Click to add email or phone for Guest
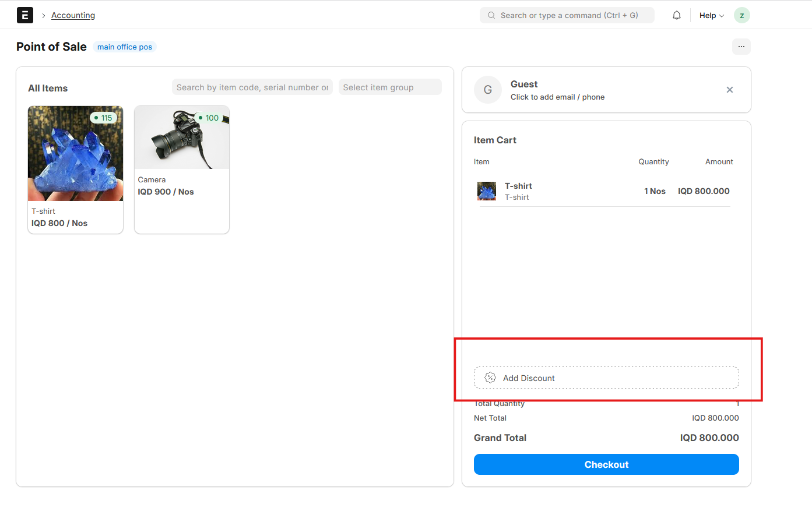The height and width of the screenshot is (529, 812). (x=557, y=97)
